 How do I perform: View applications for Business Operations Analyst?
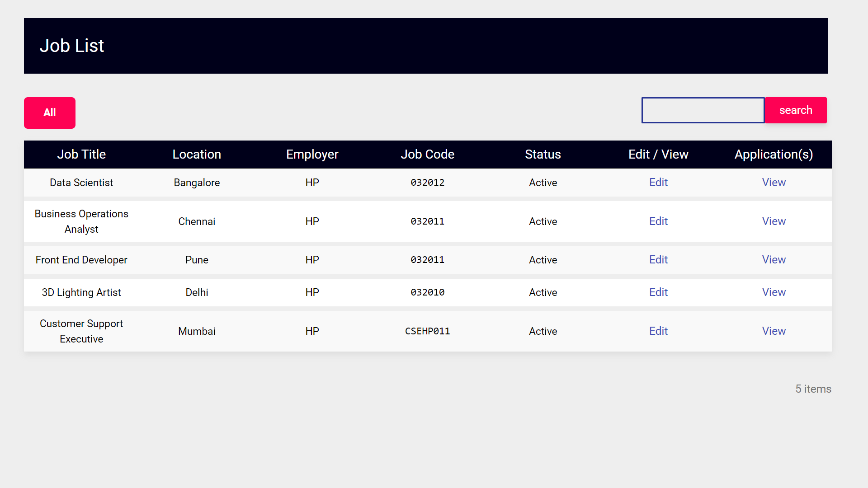774,221
